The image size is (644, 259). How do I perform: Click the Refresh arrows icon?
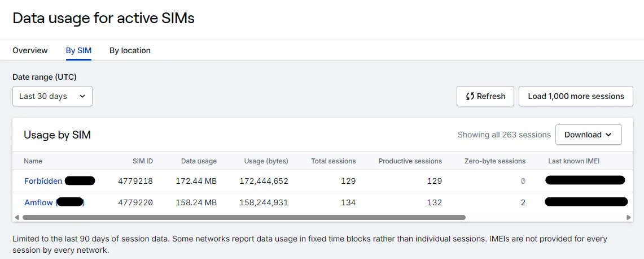click(470, 96)
